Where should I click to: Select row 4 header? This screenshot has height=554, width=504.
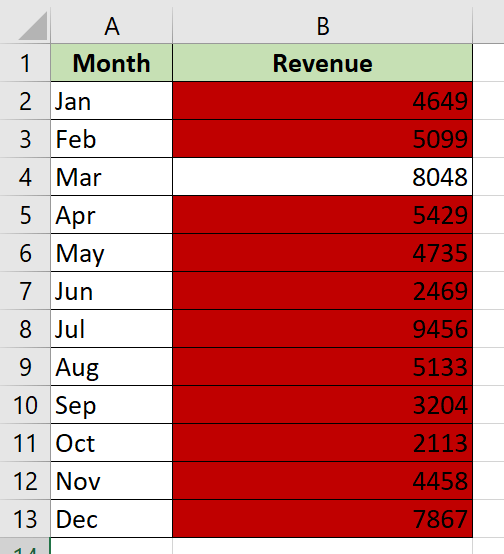coord(25,177)
